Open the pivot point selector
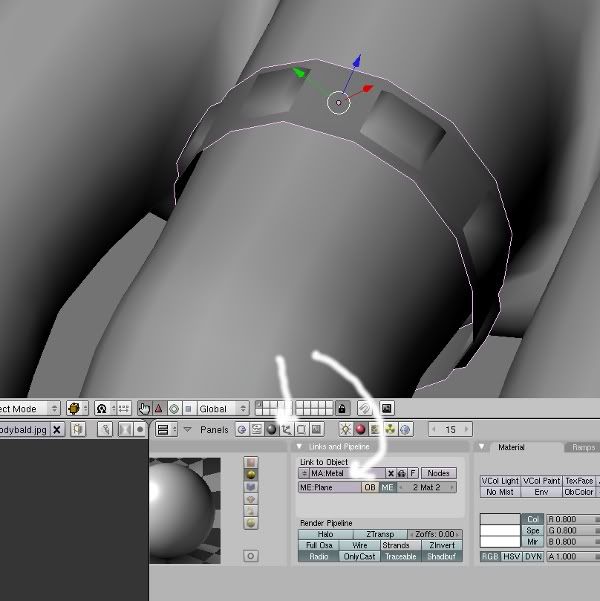 click(x=105, y=409)
